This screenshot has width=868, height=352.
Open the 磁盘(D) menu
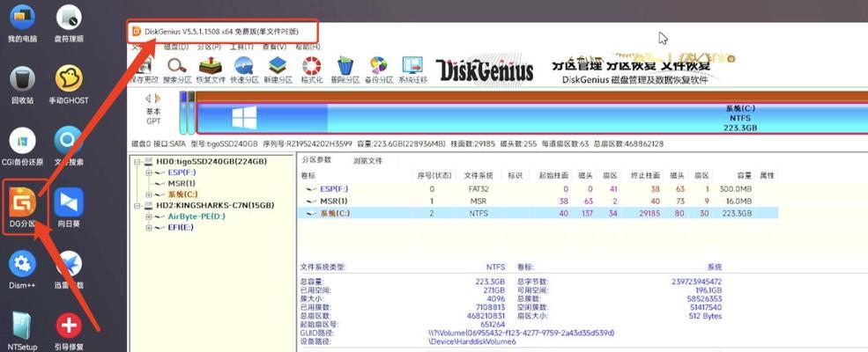point(176,47)
